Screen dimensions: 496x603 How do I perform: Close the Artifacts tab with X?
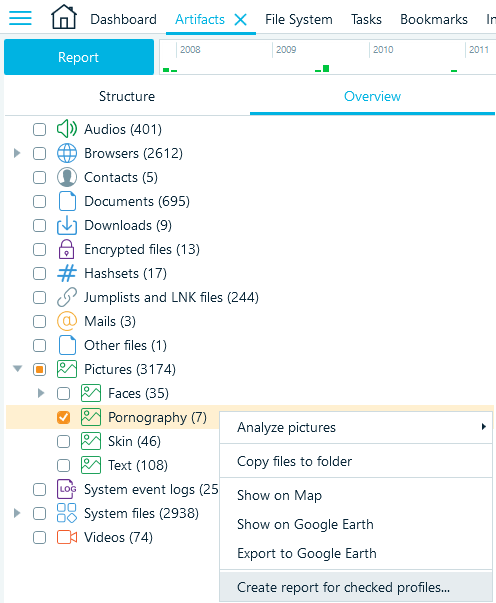(241, 19)
